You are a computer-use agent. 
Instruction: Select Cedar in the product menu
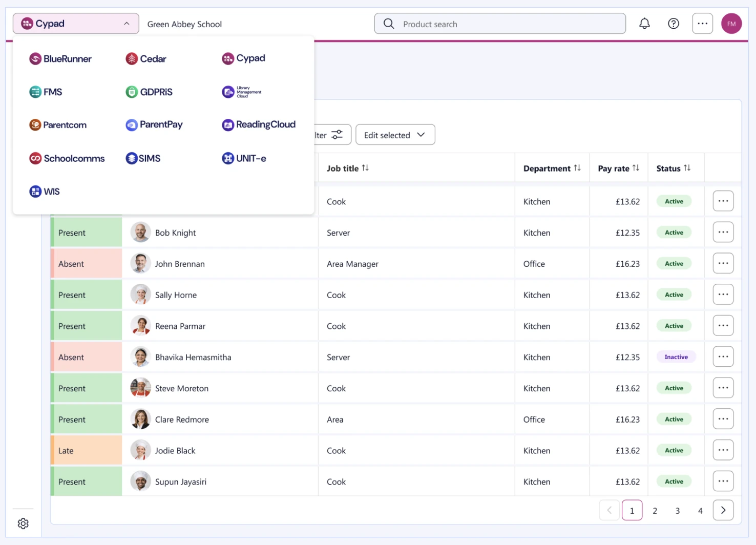pyautogui.click(x=146, y=59)
